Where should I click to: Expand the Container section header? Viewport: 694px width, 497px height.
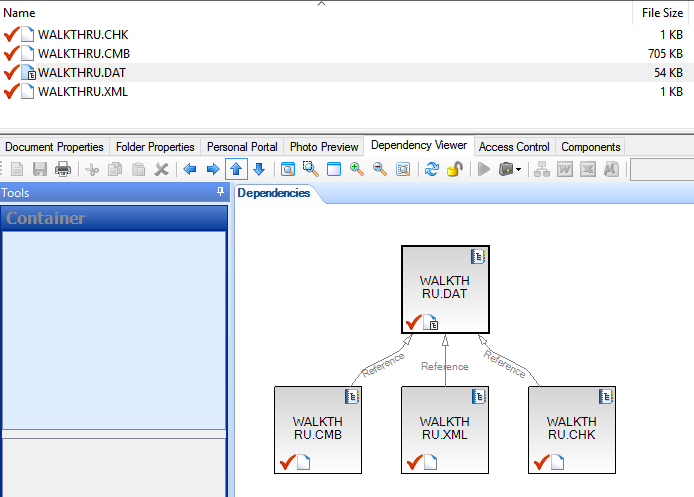click(113, 218)
